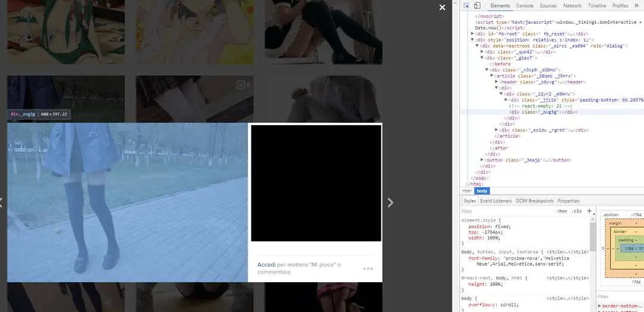Open the Properties pane tab
The height and width of the screenshot is (312, 644).
click(x=568, y=201)
